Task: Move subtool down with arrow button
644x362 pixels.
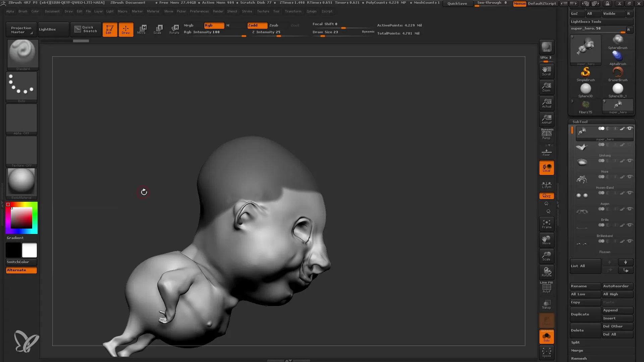Action: [x=626, y=262]
